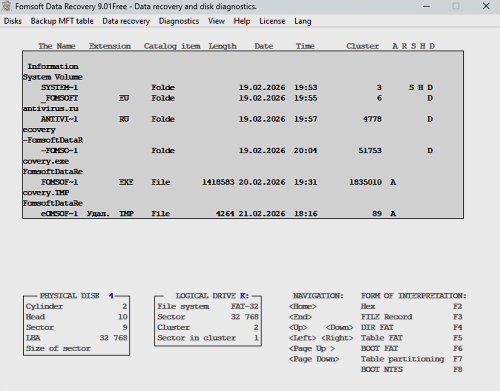The height and width of the screenshot is (391, 500).
Task: Select the ANTIVI~1 folder entry
Action: click(243, 119)
